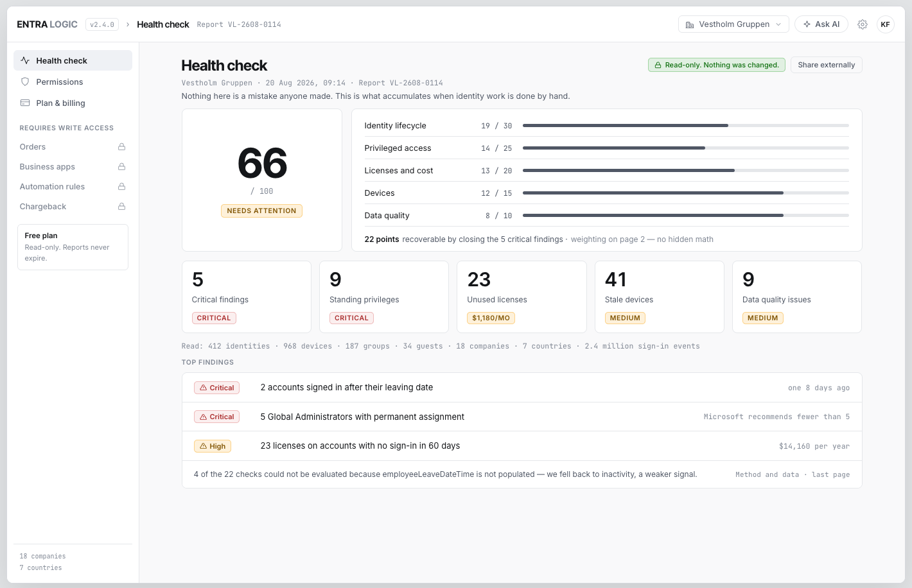This screenshot has width=912, height=588.
Task: Open the settings gear icon
Action: point(863,24)
